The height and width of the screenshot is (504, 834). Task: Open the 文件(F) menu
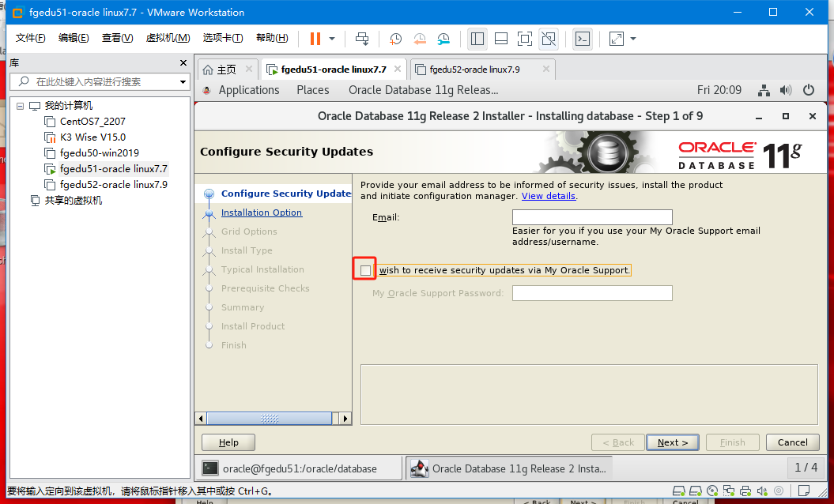pos(30,38)
